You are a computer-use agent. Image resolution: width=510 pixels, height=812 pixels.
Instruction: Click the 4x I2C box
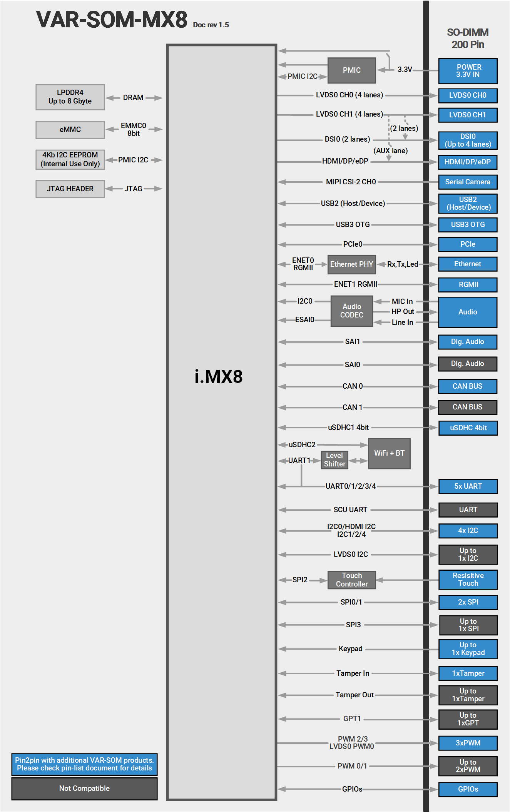coord(468,531)
